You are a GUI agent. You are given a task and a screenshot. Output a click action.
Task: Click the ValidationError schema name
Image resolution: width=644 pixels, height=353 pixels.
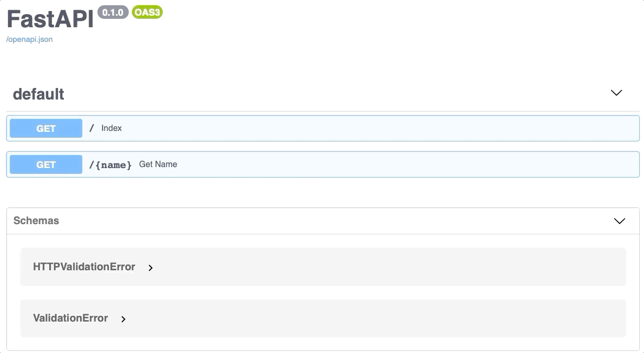[70, 318]
